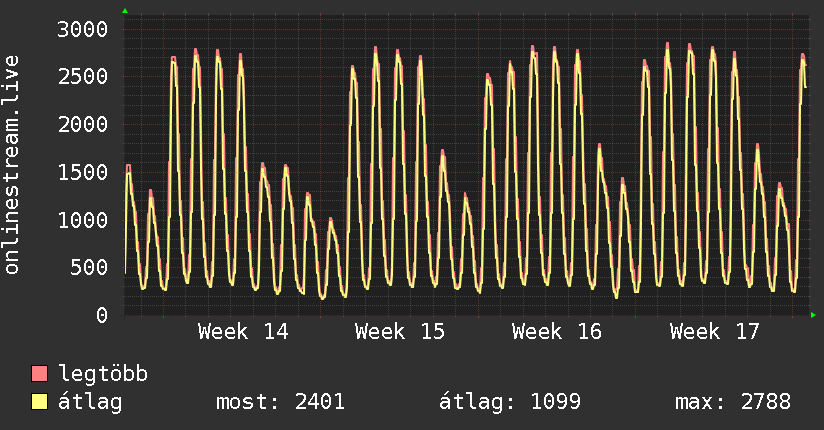Screen dimensions: 824x430
Task: Click the yellow-swatch átlag legend label
Action: point(90,402)
